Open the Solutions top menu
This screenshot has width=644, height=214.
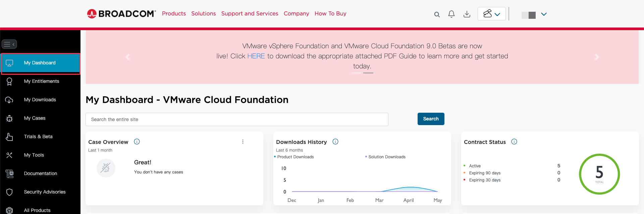pos(204,13)
